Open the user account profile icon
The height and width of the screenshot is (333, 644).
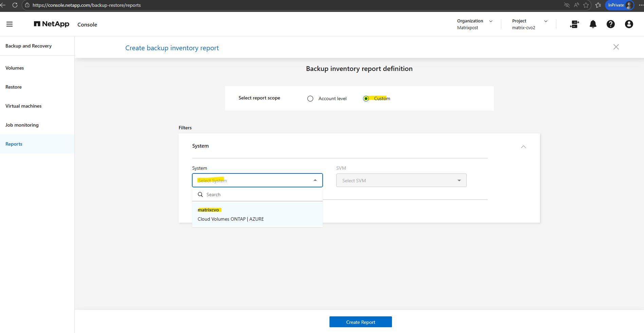coord(629,24)
